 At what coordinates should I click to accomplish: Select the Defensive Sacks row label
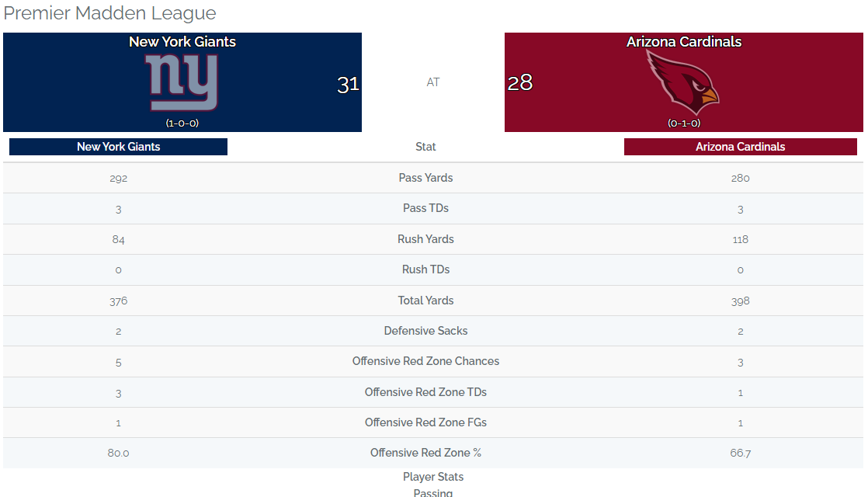point(425,331)
